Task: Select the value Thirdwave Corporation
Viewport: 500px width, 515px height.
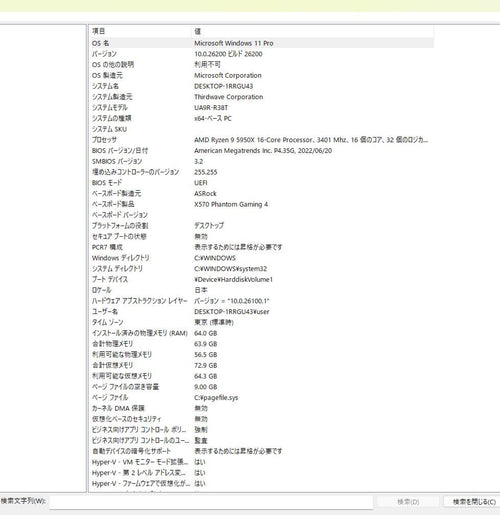Action: click(229, 97)
